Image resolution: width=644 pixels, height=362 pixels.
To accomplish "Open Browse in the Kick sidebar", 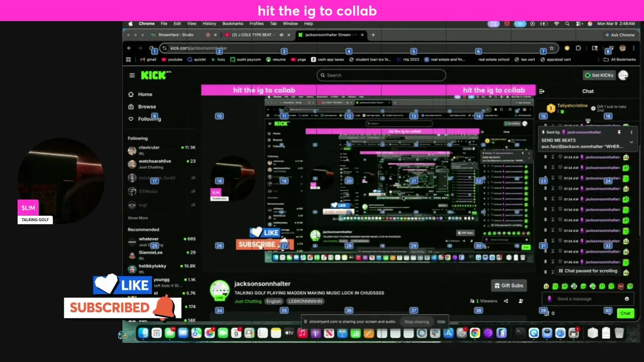I will pyautogui.click(x=142, y=107).
